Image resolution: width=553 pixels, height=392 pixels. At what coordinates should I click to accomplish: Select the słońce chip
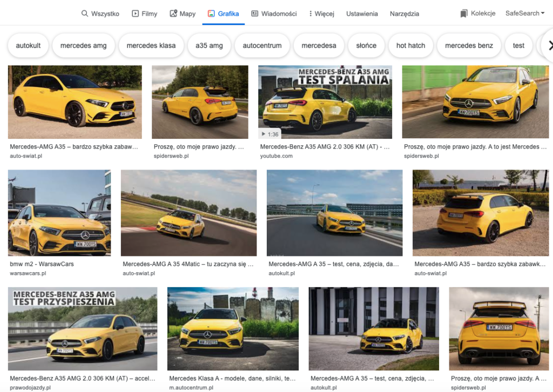pos(366,45)
